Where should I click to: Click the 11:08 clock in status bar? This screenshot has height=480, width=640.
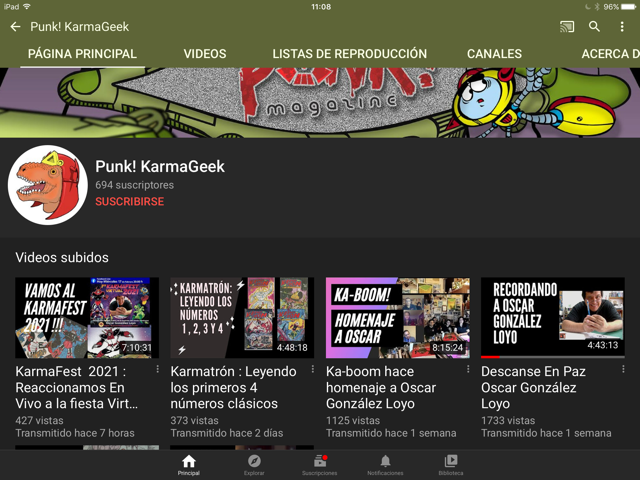321,7
